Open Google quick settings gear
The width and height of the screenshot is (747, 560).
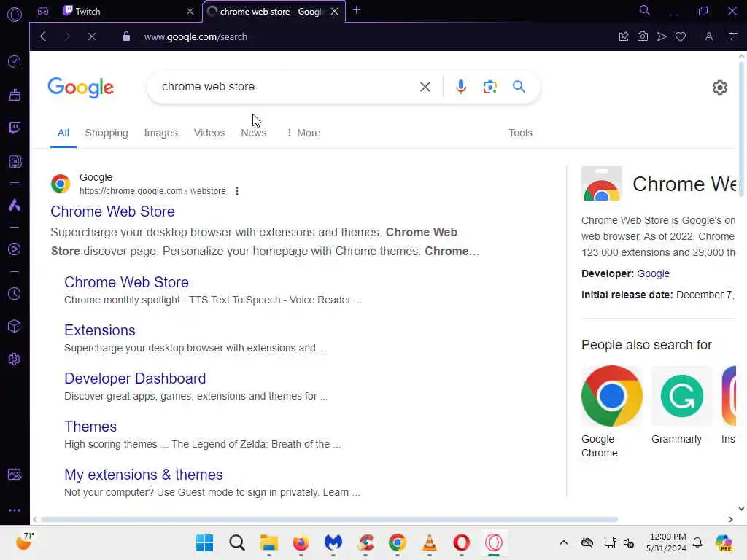click(719, 87)
